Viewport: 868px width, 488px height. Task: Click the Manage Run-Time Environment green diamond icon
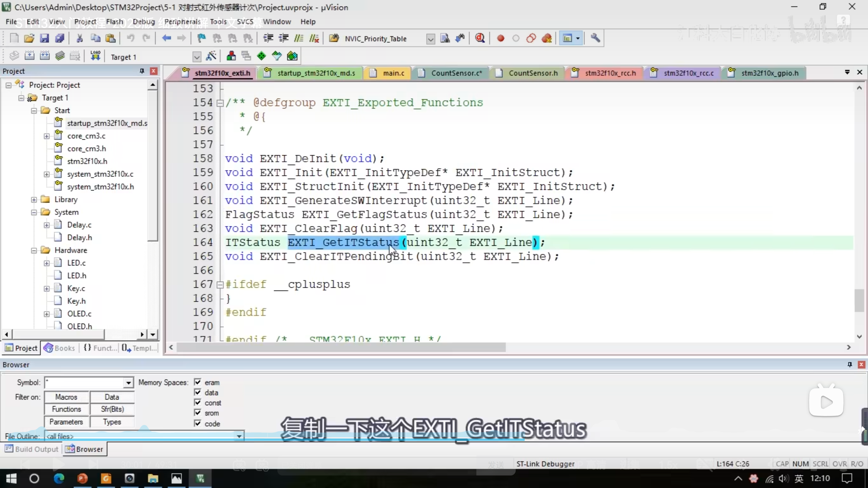pos(261,56)
